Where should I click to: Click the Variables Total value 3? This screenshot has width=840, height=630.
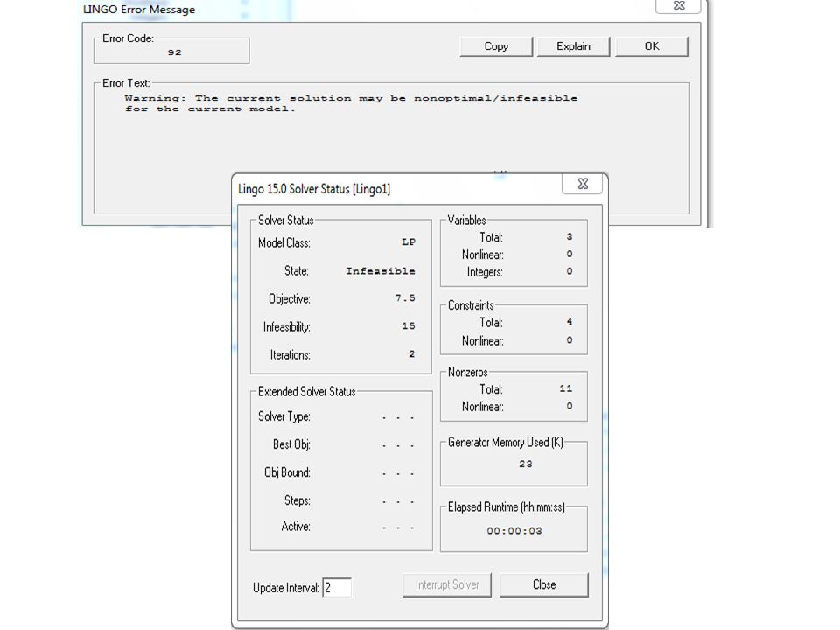[570, 236]
